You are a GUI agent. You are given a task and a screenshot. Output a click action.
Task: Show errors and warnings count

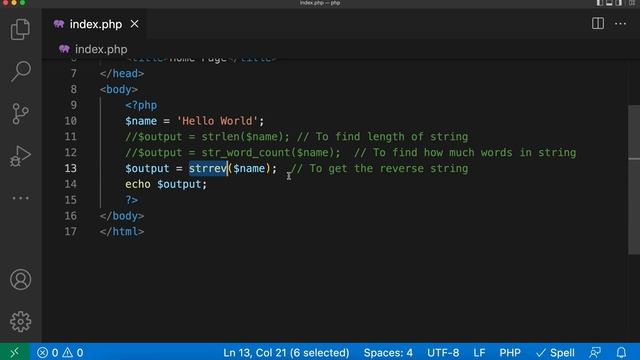click(x=60, y=353)
